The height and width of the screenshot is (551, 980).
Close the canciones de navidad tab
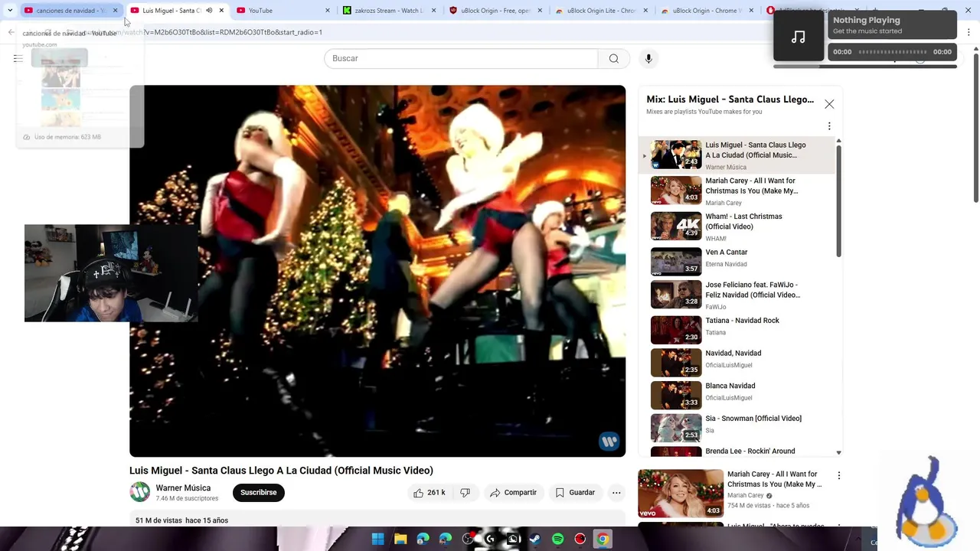tap(115, 11)
